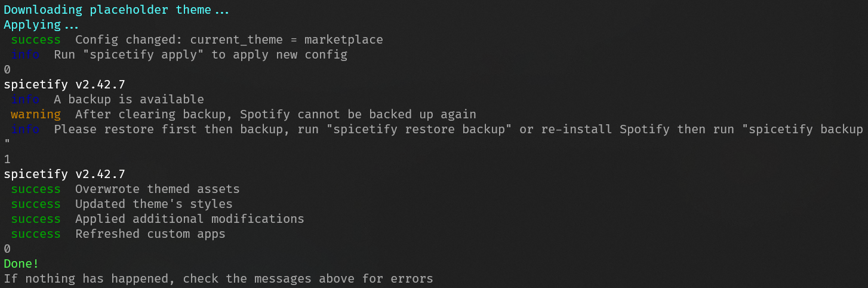868x288 pixels.
Task: Click the "A backup is available" message
Action: (x=129, y=100)
